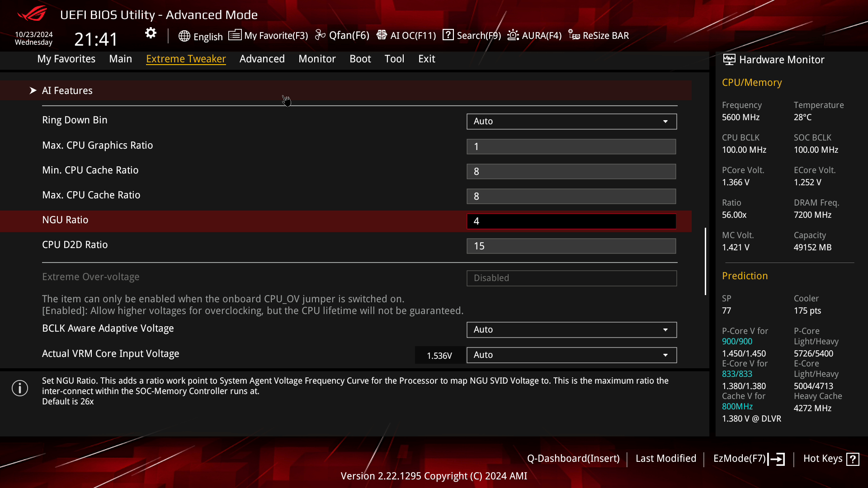The height and width of the screenshot is (488, 868).
Task: Click the vertical settings scrollbar
Action: point(705,261)
